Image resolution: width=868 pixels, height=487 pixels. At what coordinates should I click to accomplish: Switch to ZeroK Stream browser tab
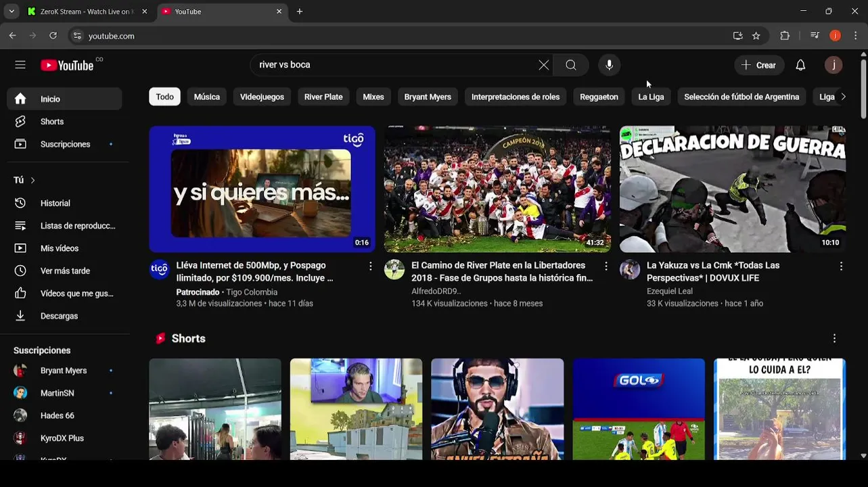tap(81, 11)
